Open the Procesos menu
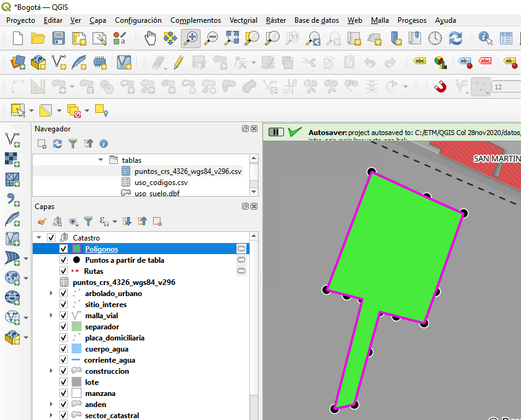The height and width of the screenshot is (420, 521). click(412, 20)
